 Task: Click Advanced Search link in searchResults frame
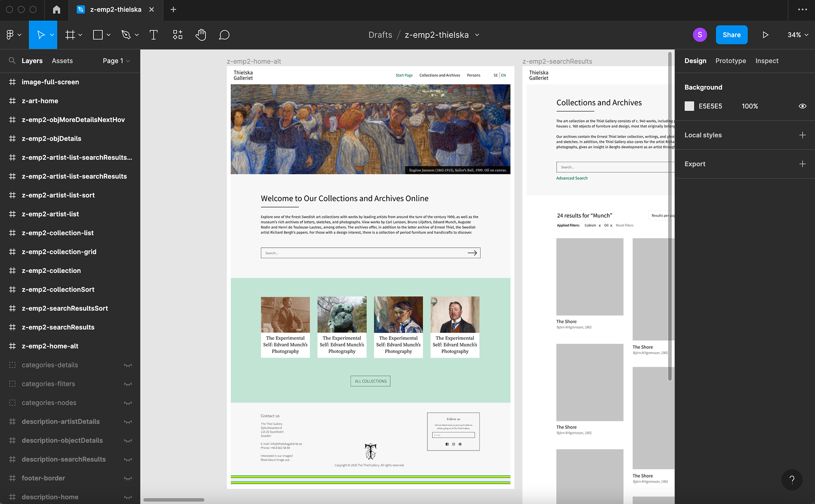[572, 178]
